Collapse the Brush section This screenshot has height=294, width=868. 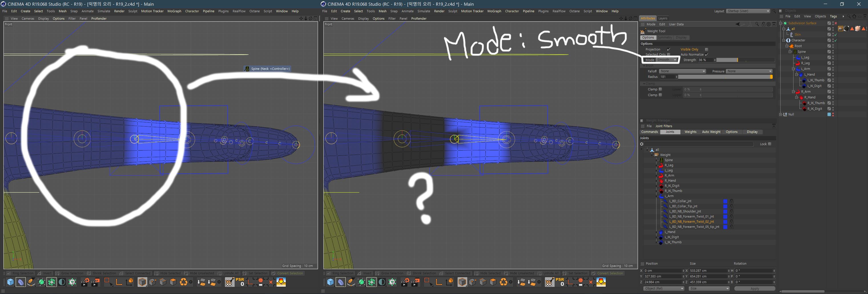[x=645, y=66]
